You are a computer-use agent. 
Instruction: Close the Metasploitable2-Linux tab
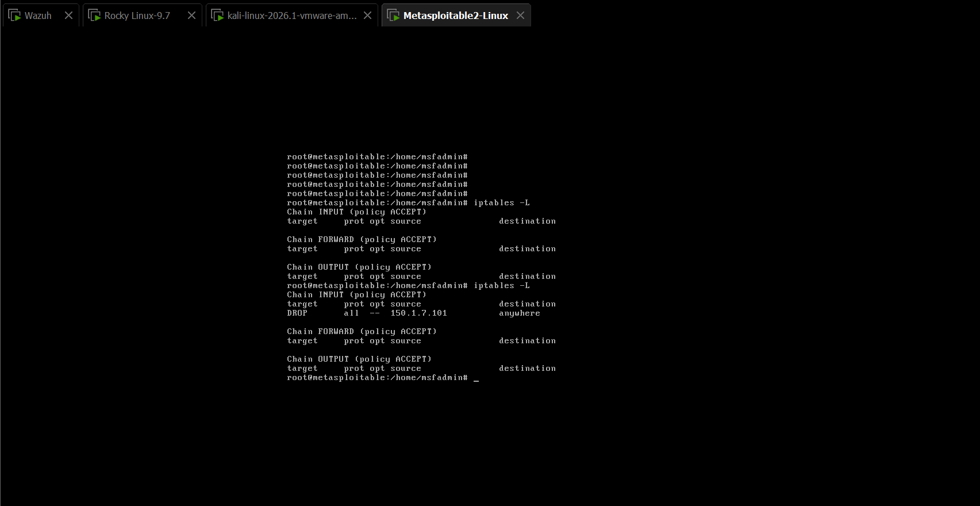coord(520,16)
